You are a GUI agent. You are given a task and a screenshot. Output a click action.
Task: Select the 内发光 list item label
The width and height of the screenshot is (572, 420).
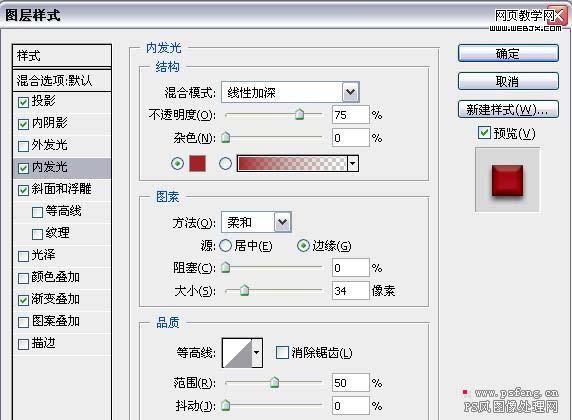(x=50, y=167)
